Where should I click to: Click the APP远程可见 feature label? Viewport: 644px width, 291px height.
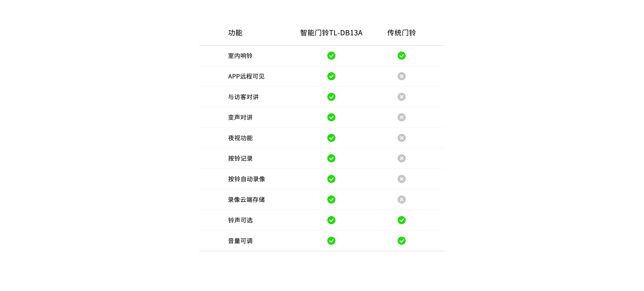(246, 76)
